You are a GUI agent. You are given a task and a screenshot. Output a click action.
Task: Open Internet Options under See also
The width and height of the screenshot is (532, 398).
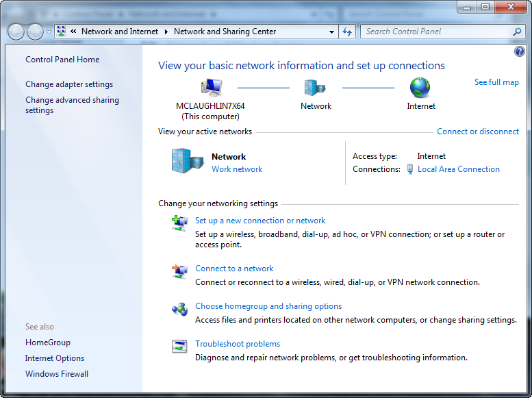point(55,358)
